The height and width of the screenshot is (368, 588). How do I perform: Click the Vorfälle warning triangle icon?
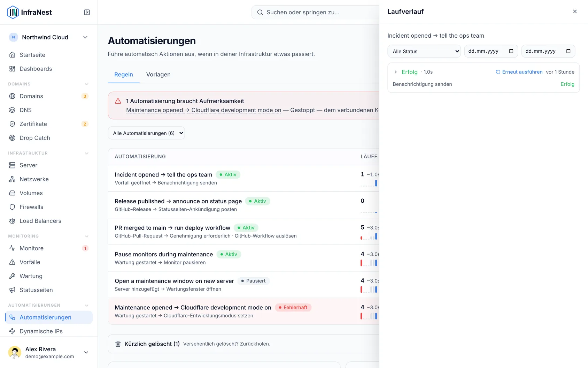click(x=12, y=262)
